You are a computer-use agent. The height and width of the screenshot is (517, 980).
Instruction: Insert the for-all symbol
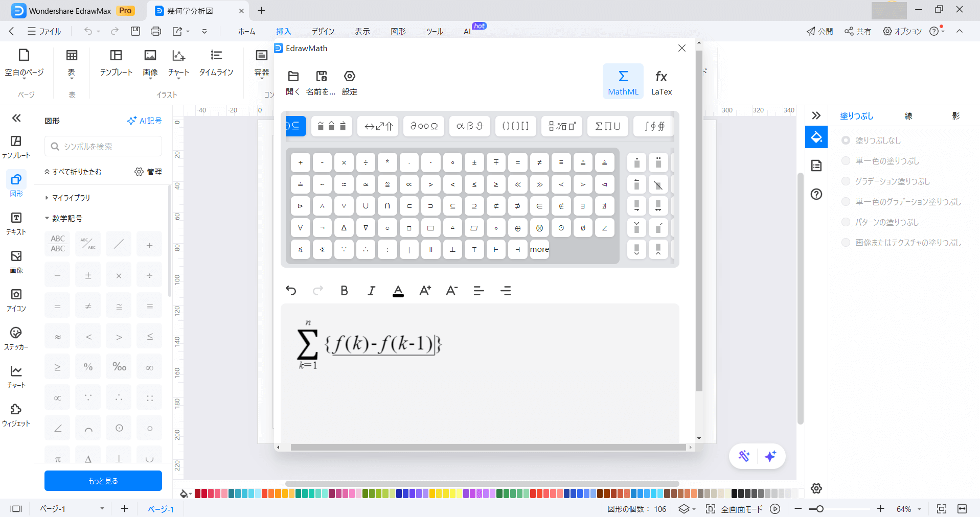pos(300,228)
